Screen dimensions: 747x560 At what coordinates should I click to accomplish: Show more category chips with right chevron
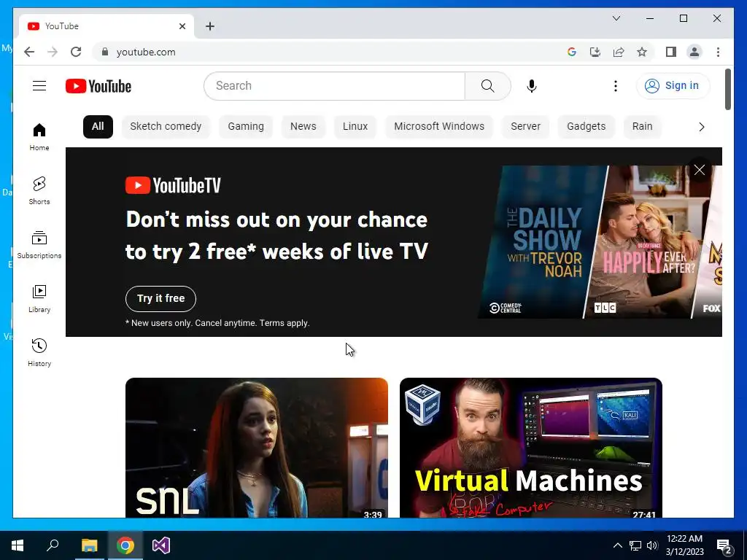click(x=701, y=127)
